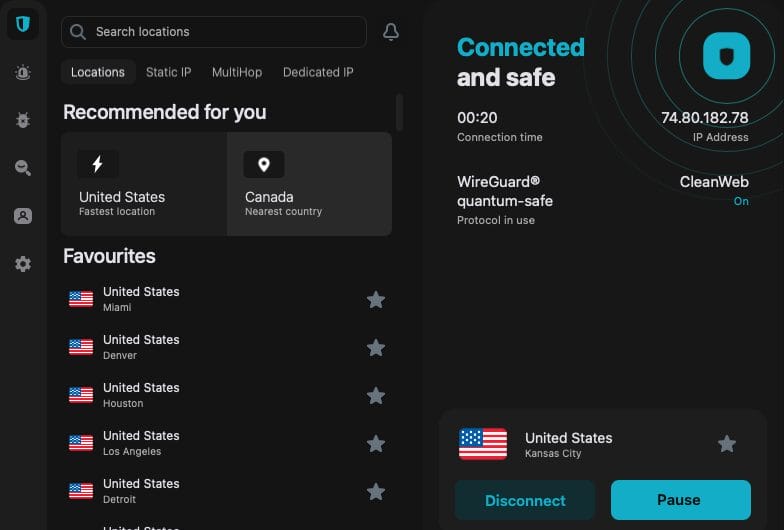784x530 pixels.
Task: Pause the VPN connection
Action: 680,500
